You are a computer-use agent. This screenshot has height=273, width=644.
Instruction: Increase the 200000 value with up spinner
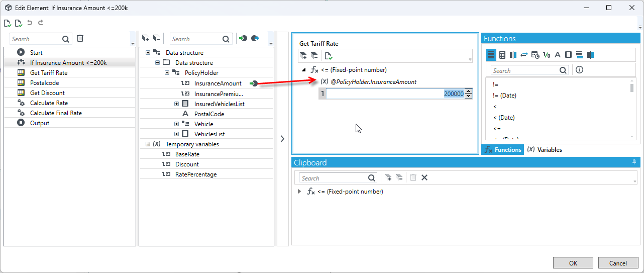tap(469, 91)
